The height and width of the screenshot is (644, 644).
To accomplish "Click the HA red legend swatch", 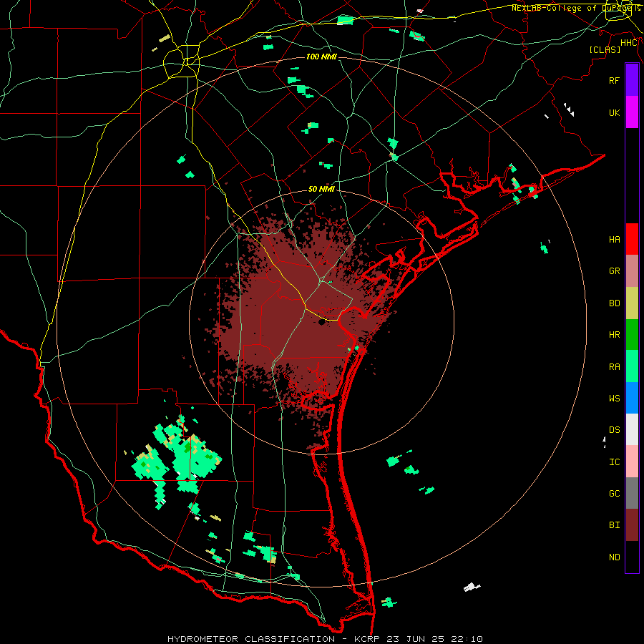I will [632, 239].
